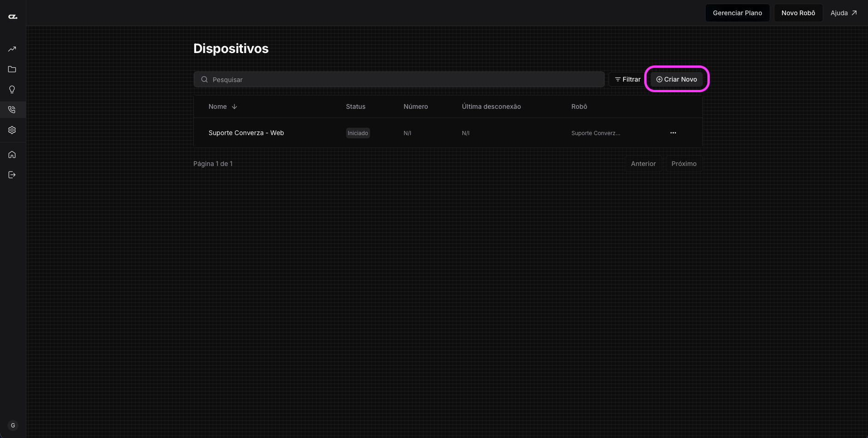Open the three-dots menu for Suporte Converza - Web

(673, 133)
